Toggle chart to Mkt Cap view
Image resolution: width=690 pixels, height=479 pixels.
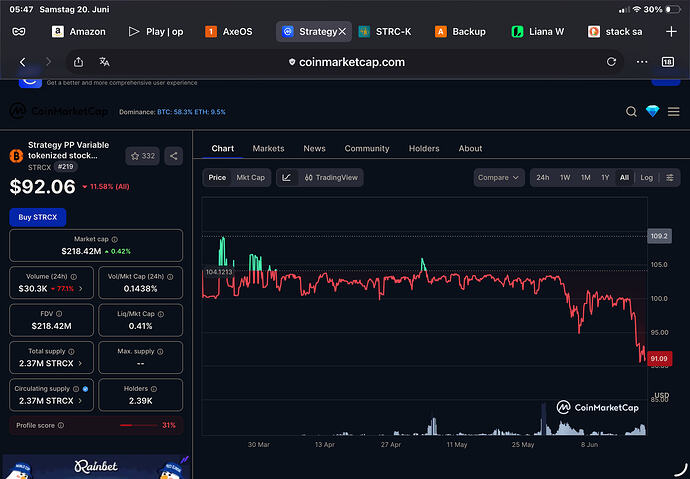point(250,178)
